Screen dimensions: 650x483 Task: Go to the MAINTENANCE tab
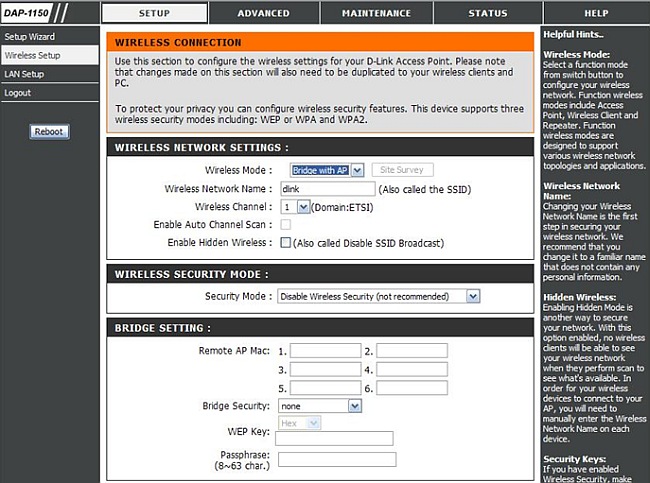click(x=376, y=13)
